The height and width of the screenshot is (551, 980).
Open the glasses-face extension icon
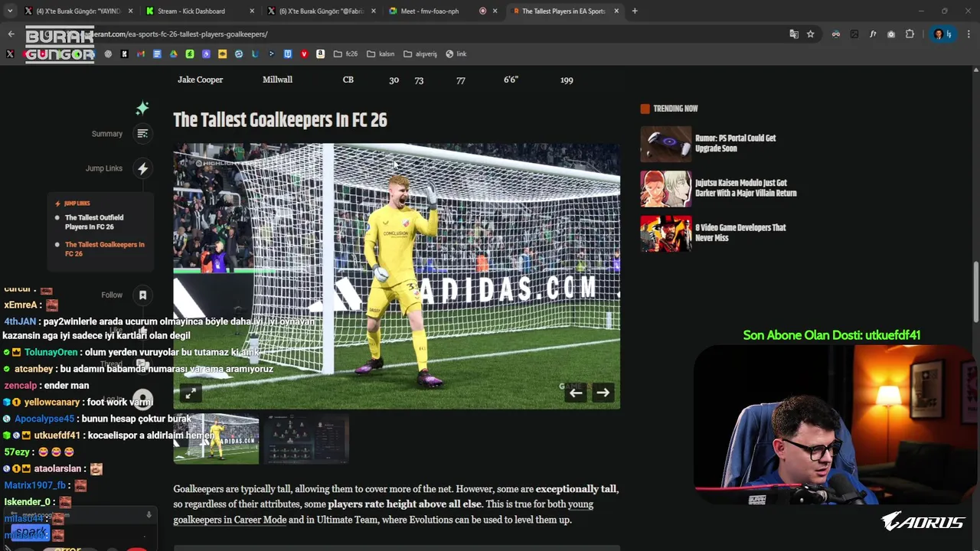[836, 34]
